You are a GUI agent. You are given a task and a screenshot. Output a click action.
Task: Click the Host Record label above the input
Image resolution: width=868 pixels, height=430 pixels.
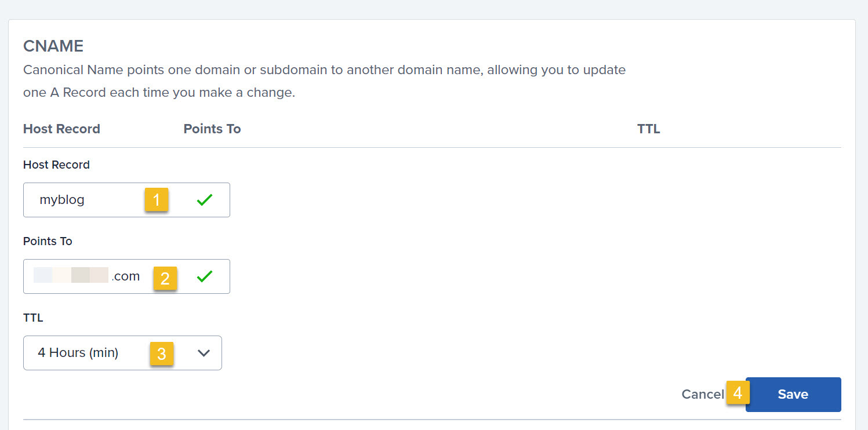(x=56, y=165)
